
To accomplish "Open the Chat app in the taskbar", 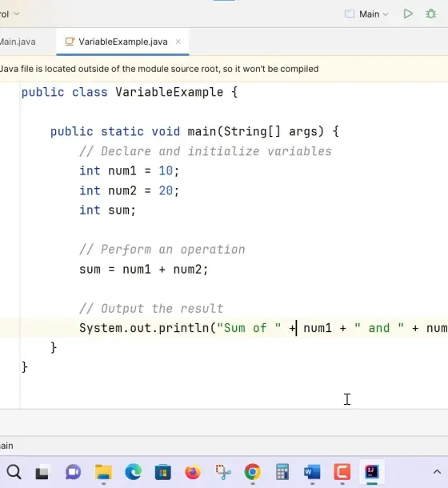I will (73, 472).
